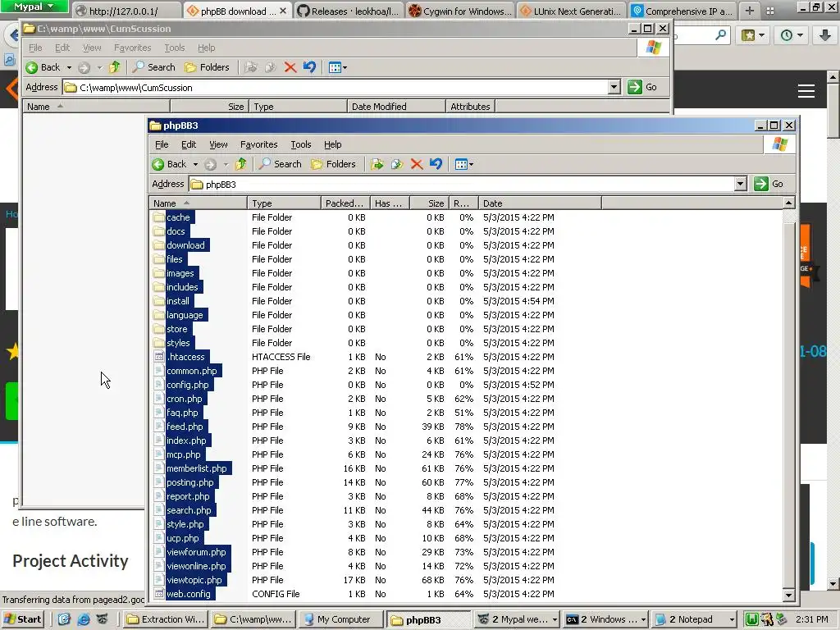Click Delete icon in CumScussion toolbar

(290, 67)
